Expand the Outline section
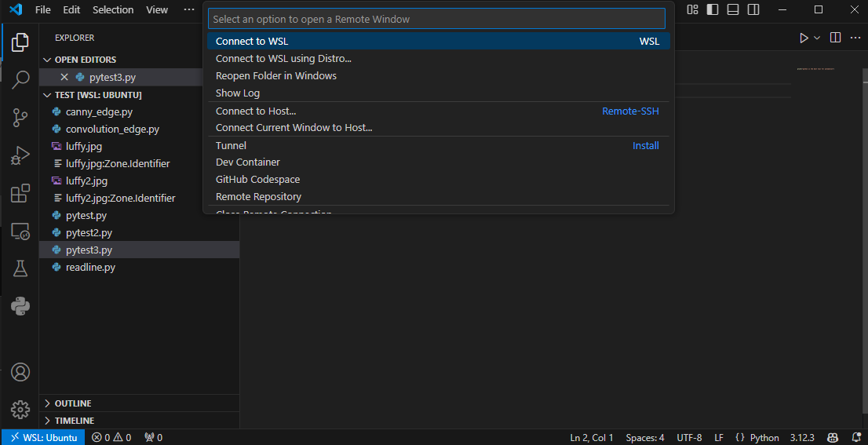868x445 pixels. (140, 403)
